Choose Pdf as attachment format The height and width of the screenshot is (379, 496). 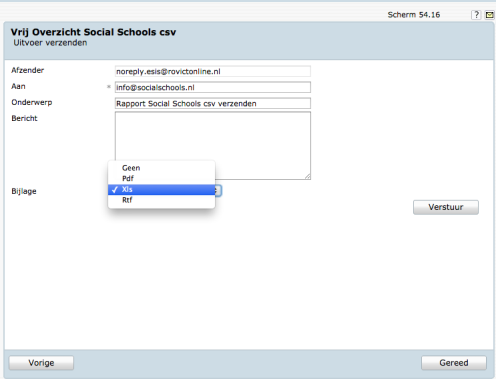(161, 179)
